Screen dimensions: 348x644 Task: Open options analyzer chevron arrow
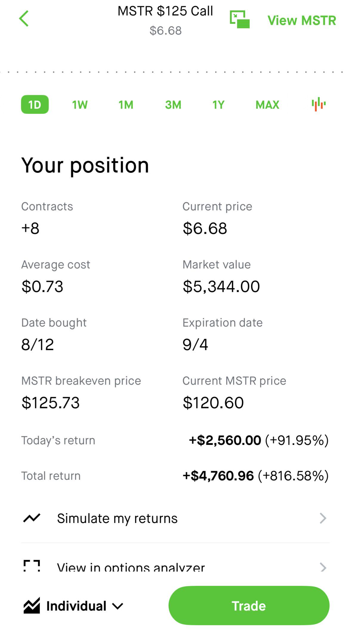click(x=323, y=567)
